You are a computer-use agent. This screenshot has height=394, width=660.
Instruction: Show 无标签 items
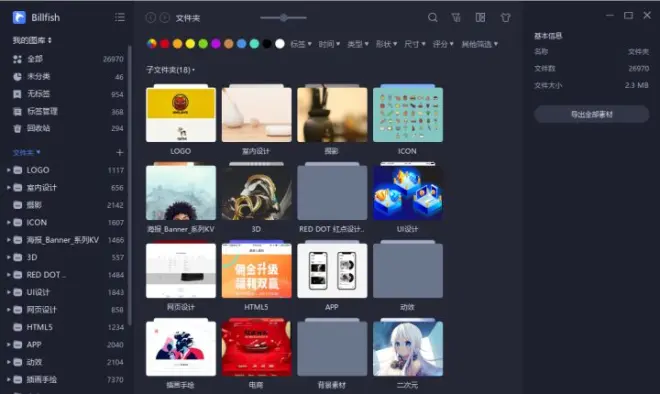[x=68, y=94]
